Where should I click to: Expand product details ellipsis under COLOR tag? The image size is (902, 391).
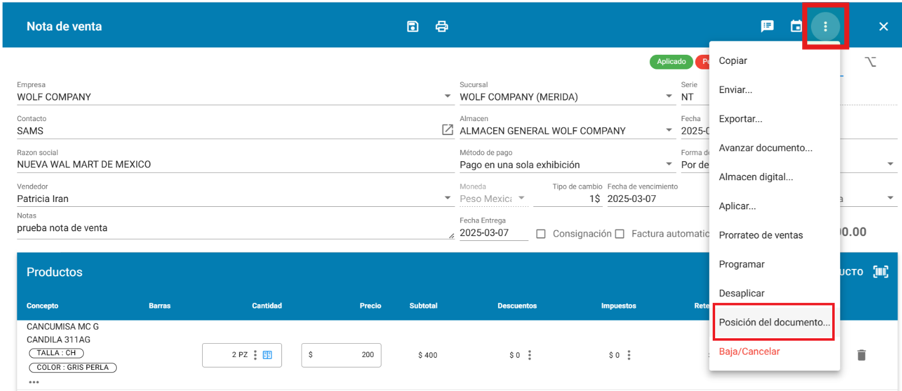pos(34,382)
